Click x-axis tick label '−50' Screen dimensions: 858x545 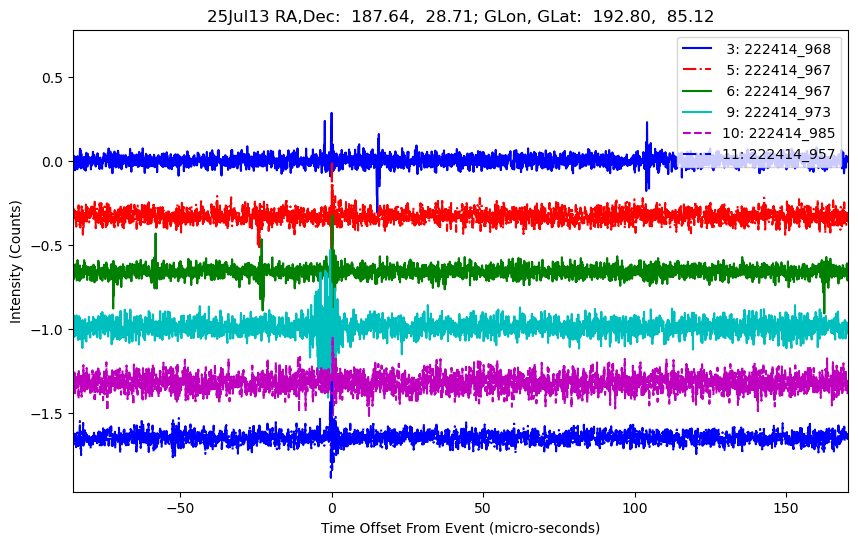(x=180, y=508)
